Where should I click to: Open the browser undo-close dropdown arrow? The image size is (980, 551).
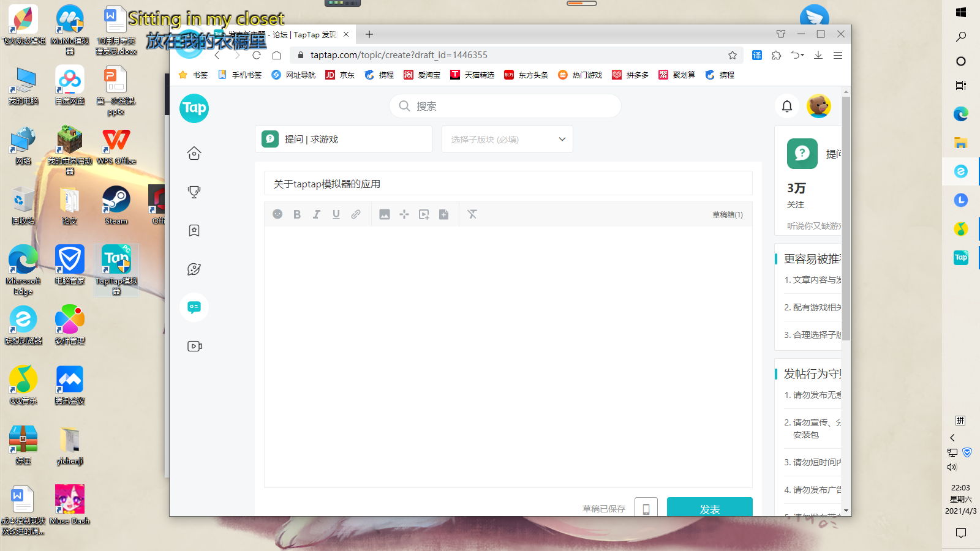tap(802, 56)
